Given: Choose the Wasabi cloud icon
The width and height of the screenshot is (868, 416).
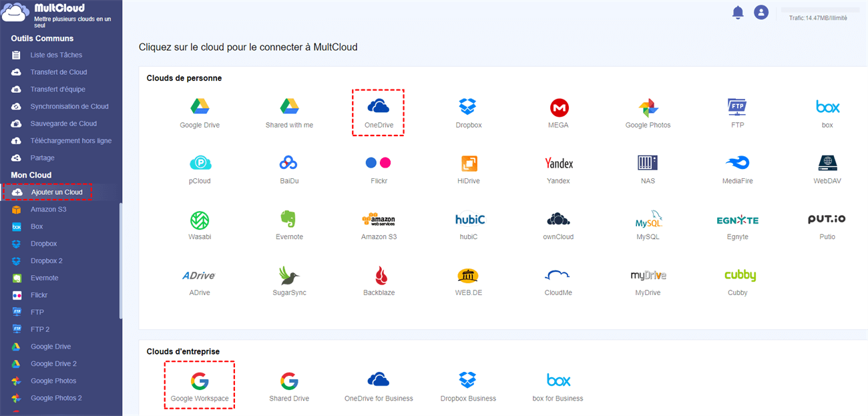Looking at the screenshot, I should coord(200,219).
